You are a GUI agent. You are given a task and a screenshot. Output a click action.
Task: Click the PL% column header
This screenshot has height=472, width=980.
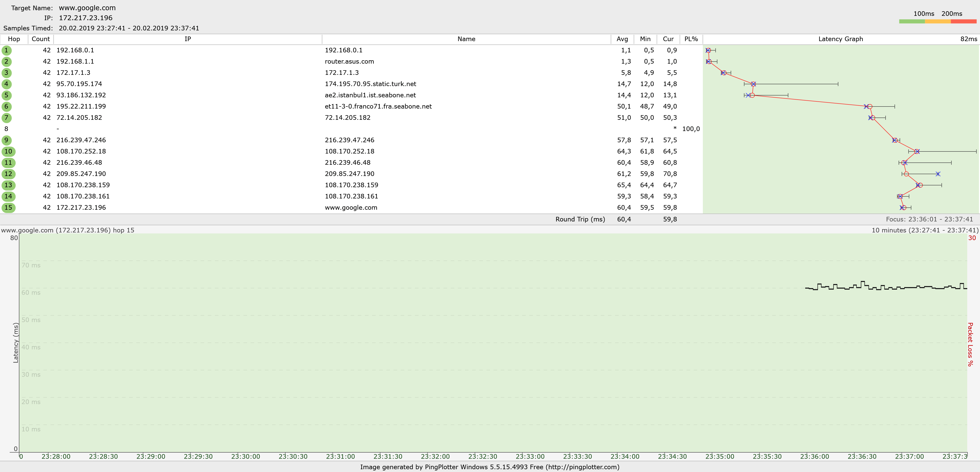pyautogui.click(x=691, y=39)
